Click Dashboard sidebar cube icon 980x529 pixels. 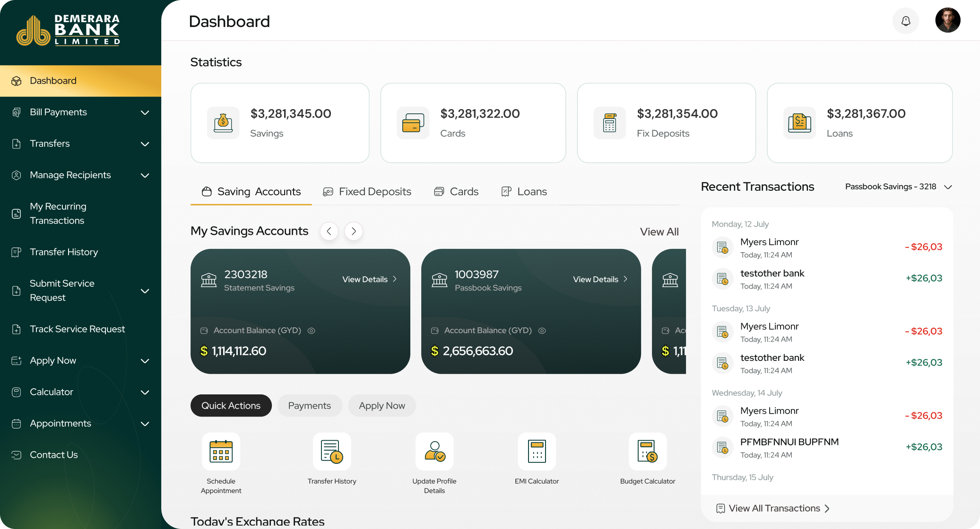tap(17, 81)
